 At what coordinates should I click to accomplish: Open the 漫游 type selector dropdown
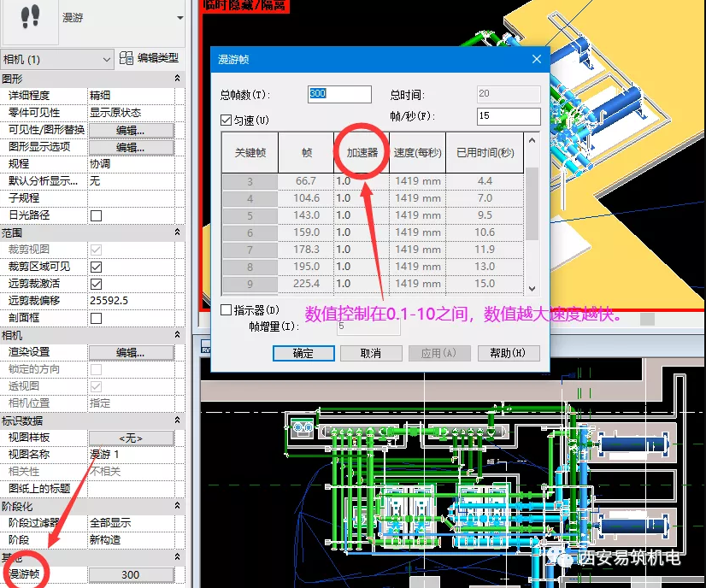179,18
